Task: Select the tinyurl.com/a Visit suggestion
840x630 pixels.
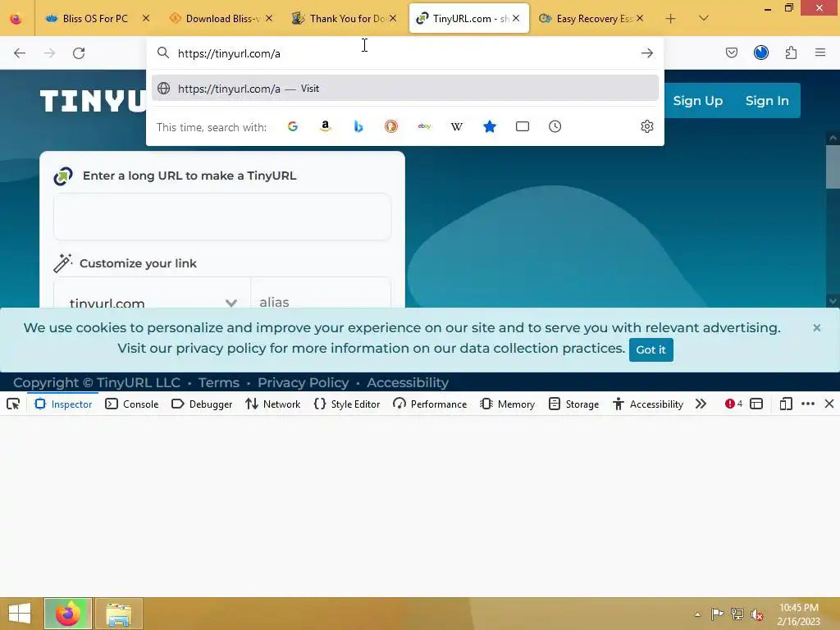Action: (x=405, y=89)
